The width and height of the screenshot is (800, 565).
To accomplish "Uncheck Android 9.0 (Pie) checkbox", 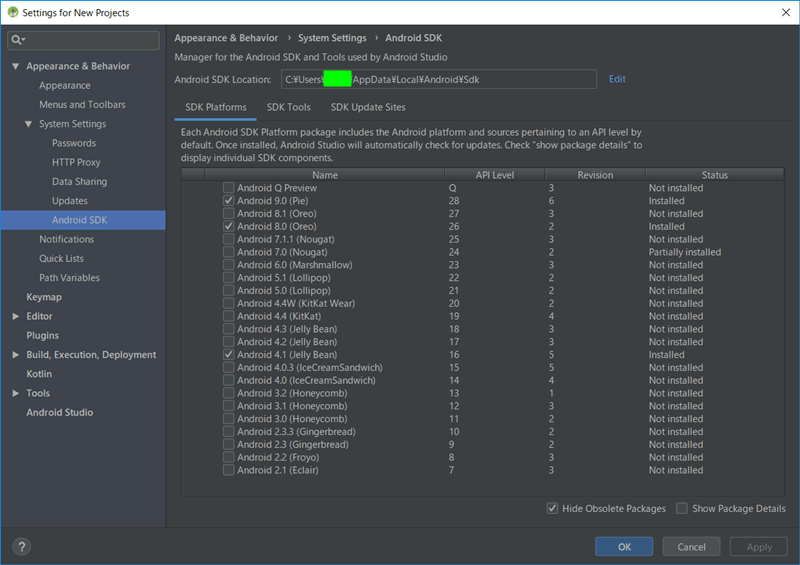I will click(229, 201).
